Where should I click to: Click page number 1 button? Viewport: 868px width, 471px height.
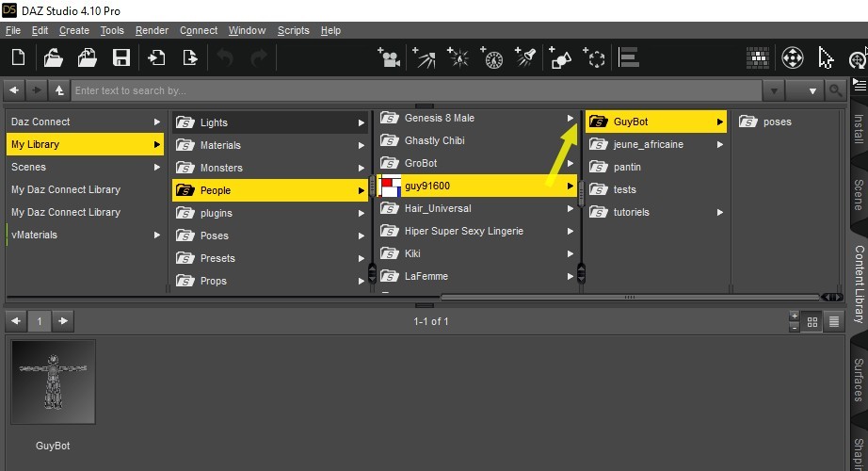click(40, 321)
